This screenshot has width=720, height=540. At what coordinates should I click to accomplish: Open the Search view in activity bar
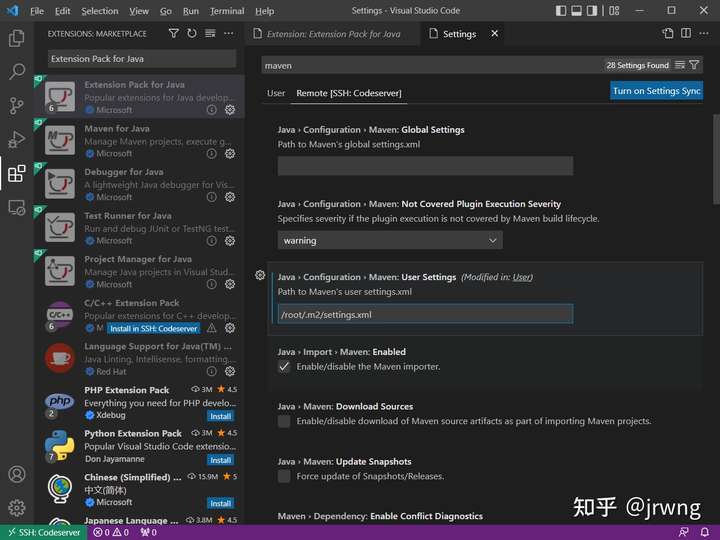click(17, 71)
